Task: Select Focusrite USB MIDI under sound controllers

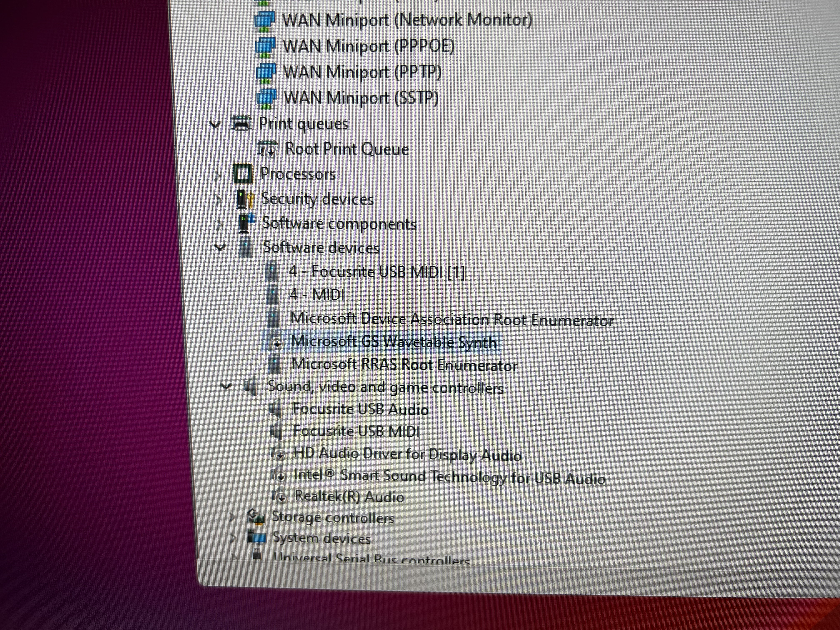Action: tap(356, 431)
